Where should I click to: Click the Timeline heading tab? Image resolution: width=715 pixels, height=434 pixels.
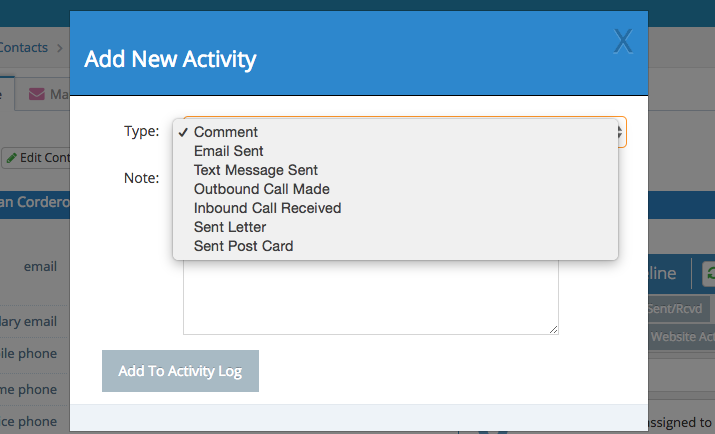[663, 274]
